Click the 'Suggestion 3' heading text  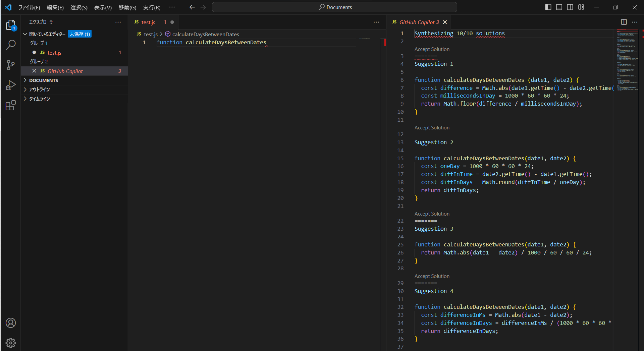(434, 229)
